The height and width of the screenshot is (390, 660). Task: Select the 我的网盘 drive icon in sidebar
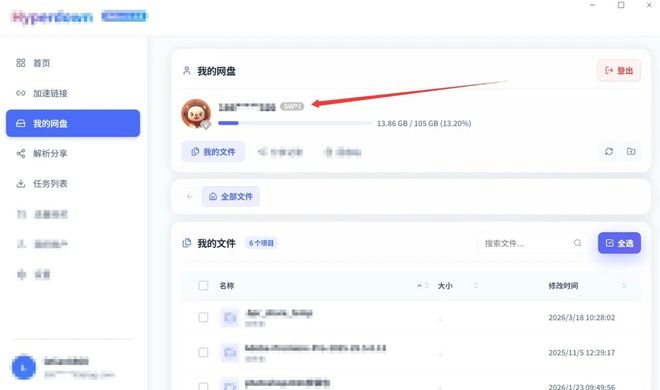tap(21, 123)
